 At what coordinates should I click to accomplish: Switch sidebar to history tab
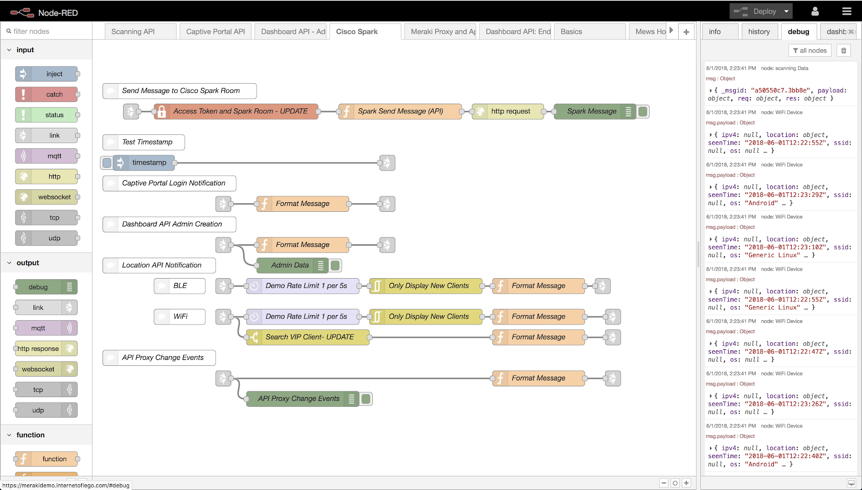click(759, 32)
